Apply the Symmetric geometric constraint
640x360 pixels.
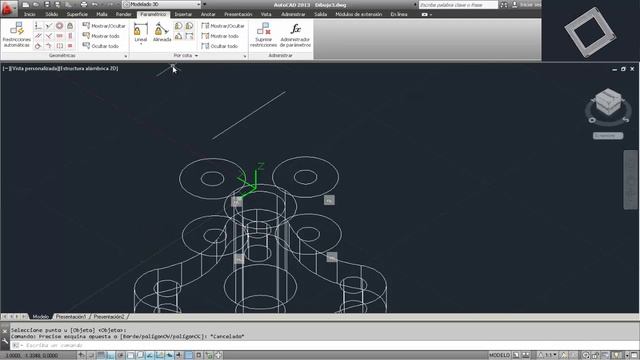60,46
